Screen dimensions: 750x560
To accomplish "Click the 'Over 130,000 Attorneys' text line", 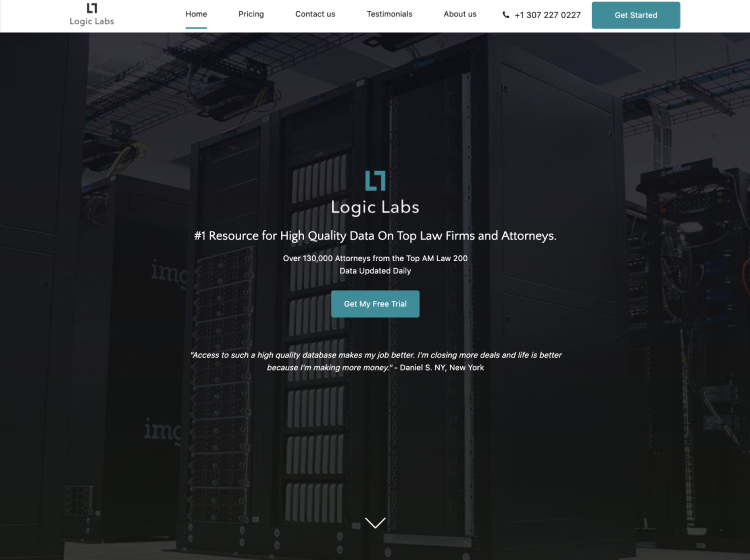I will [375, 258].
